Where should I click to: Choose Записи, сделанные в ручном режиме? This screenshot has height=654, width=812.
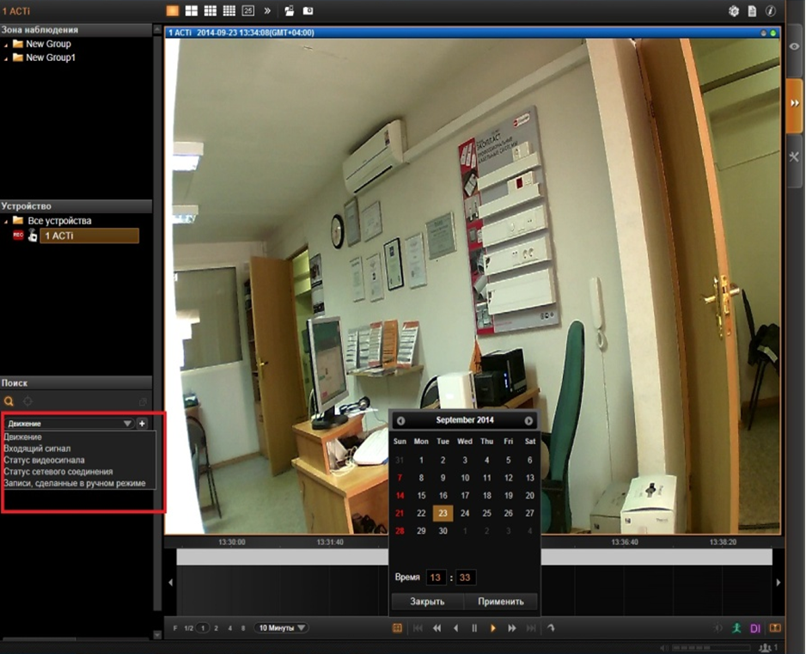[75, 483]
